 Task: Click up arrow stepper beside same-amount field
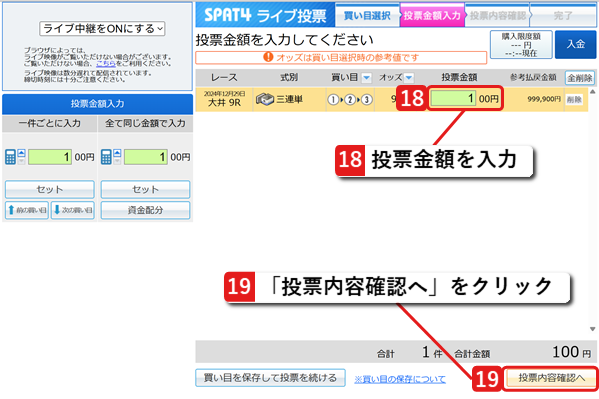click(x=117, y=154)
